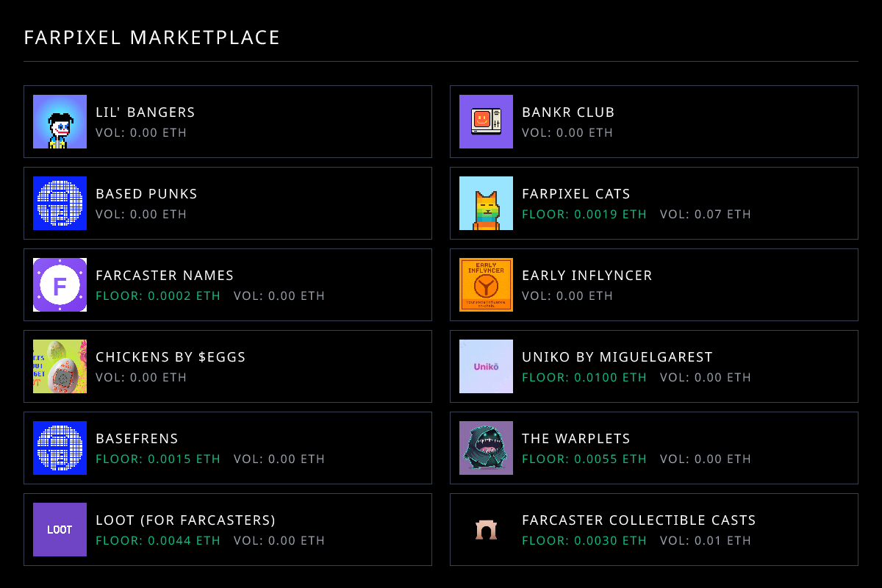Image resolution: width=882 pixels, height=588 pixels.
Task: Click The Warplets floor price 0.0055 ETH
Action: [x=584, y=459]
